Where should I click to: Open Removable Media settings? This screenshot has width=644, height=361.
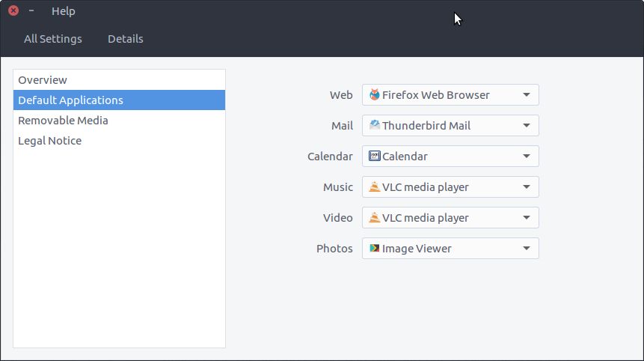click(x=119, y=120)
